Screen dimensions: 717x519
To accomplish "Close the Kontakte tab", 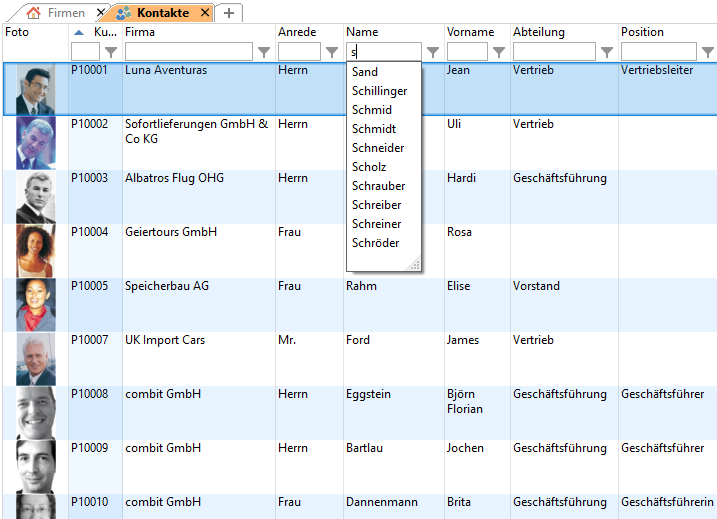I will 204,13.
